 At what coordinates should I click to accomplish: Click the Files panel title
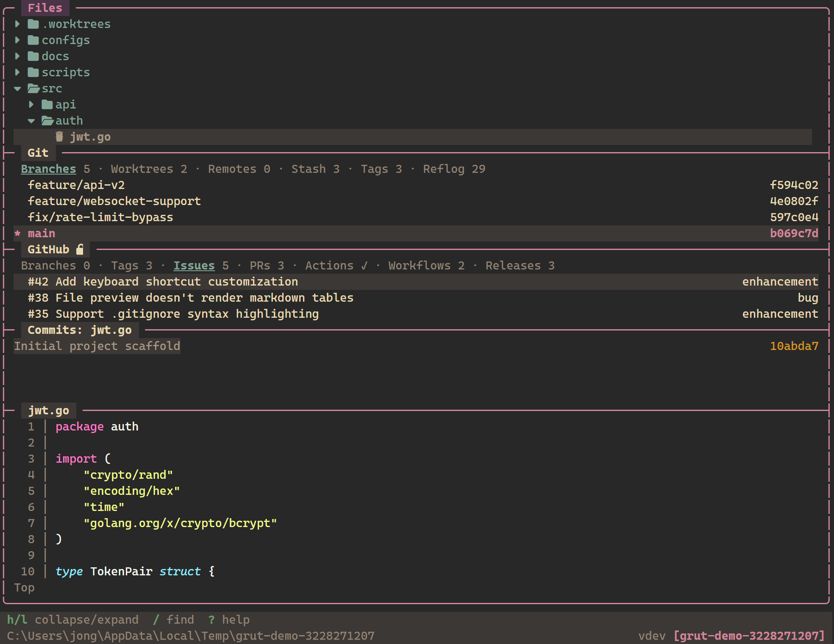(x=45, y=8)
